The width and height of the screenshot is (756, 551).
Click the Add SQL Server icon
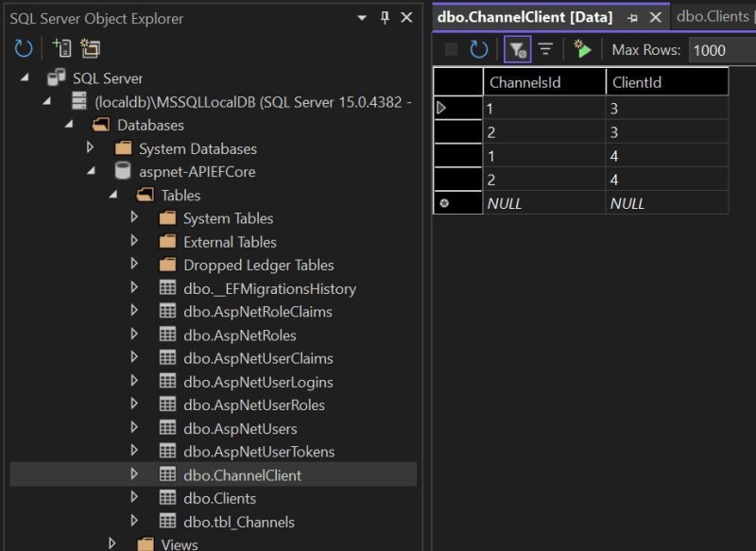pos(62,49)
